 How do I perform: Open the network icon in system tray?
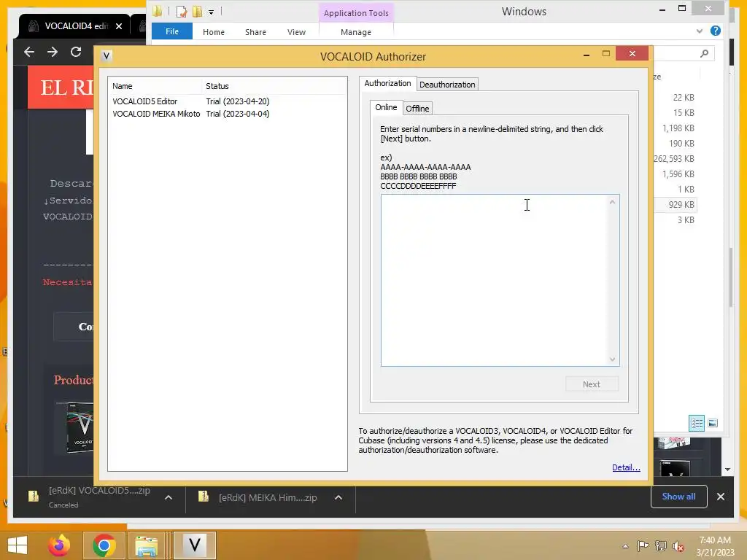pos(660,545)
